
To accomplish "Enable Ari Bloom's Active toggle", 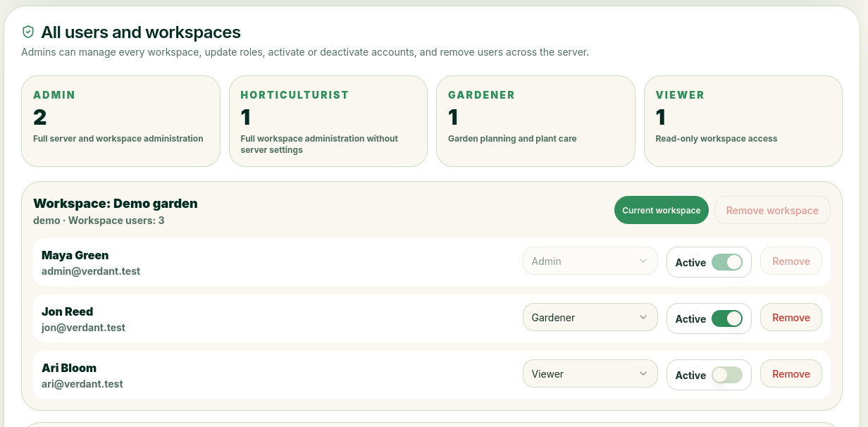I will [x=727, y=375].
